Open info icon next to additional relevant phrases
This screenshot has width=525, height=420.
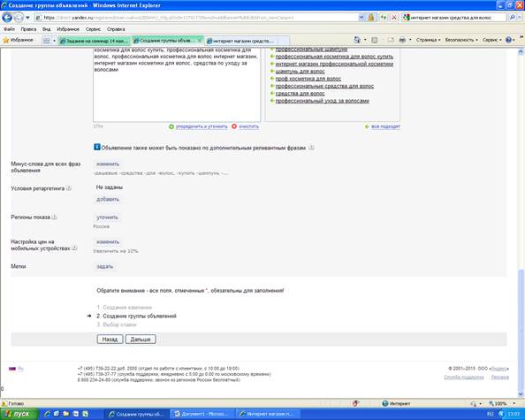(311, 148)
